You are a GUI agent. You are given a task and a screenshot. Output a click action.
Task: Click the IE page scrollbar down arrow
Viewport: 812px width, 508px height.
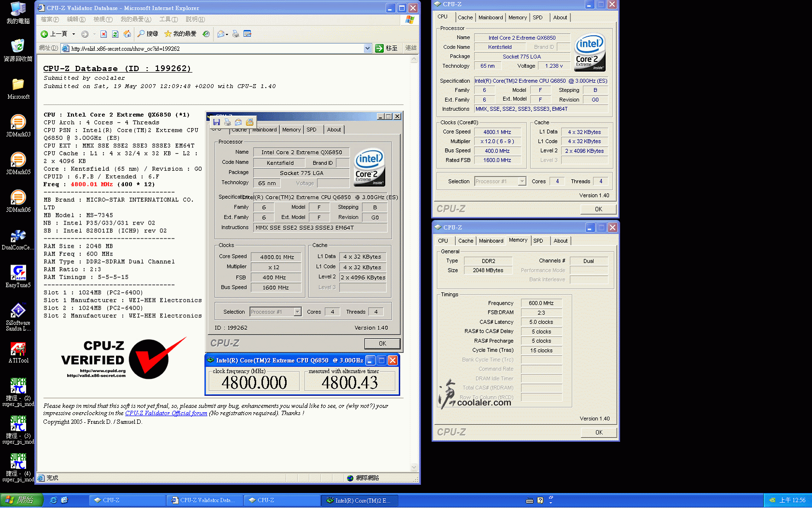pos(414,467)
